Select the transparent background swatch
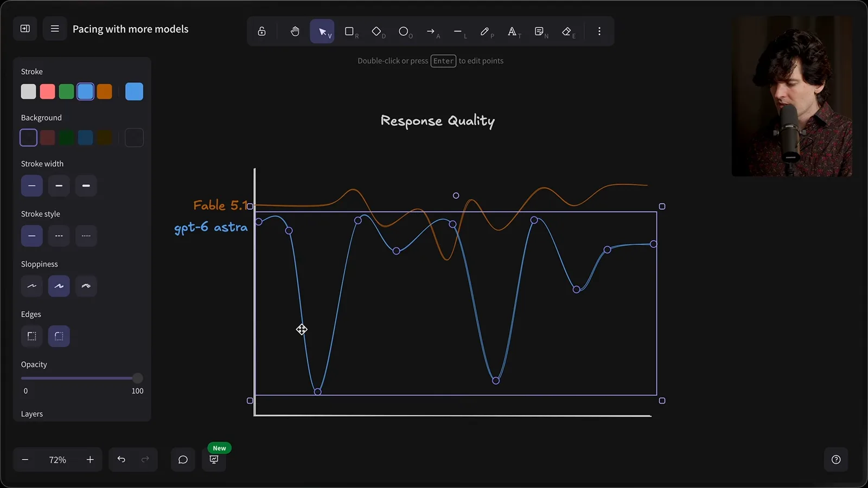The width and height of the screenshot is (868, 488). point(28,138)
